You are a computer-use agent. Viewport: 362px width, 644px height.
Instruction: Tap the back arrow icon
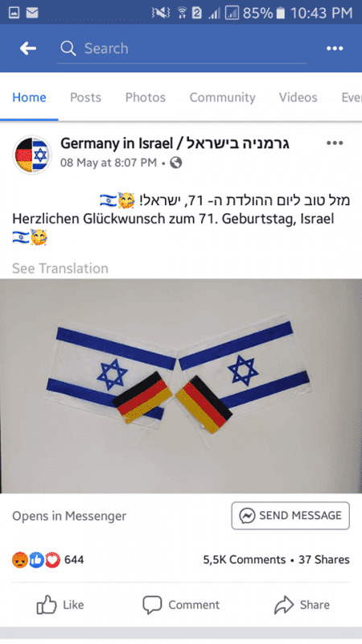(28, 48)
